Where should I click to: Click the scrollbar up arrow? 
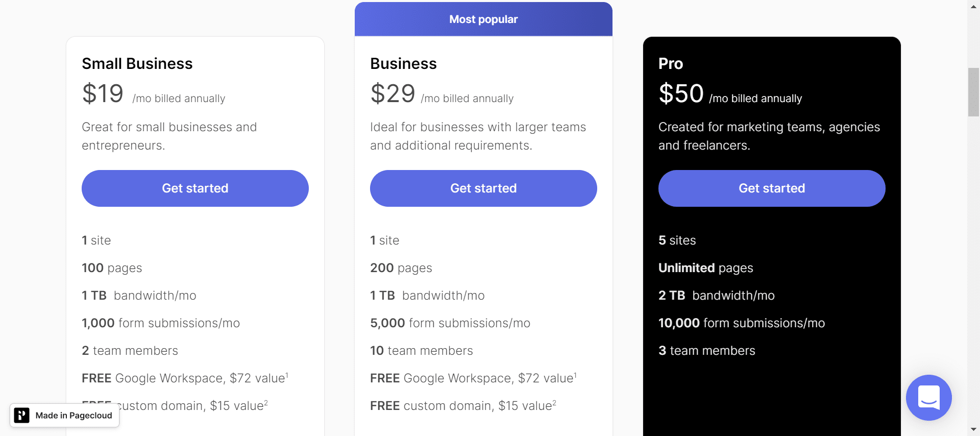pos(973,6)
